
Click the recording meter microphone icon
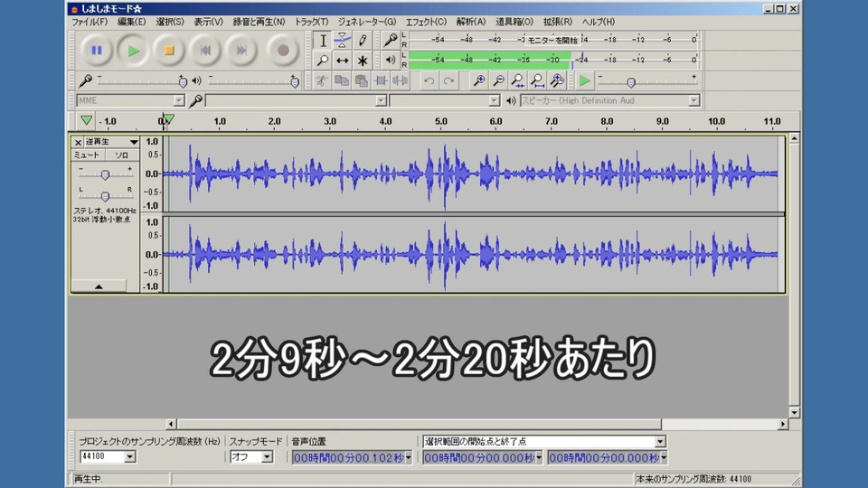click(391, 40)
